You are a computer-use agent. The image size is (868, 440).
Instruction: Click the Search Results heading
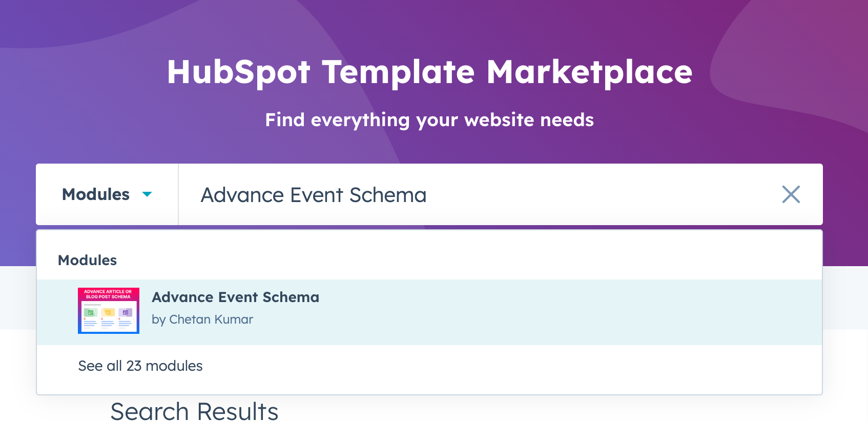click(194, 411)
